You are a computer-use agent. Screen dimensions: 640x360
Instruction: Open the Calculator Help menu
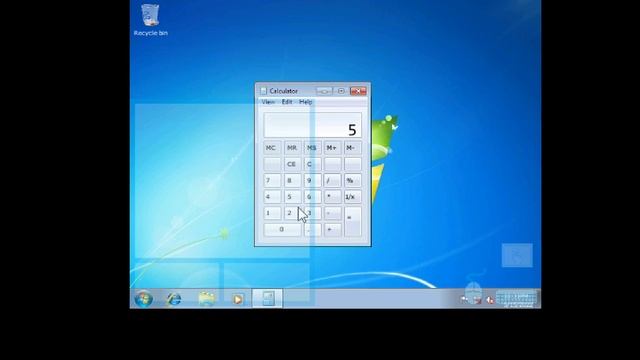(305, 102)
